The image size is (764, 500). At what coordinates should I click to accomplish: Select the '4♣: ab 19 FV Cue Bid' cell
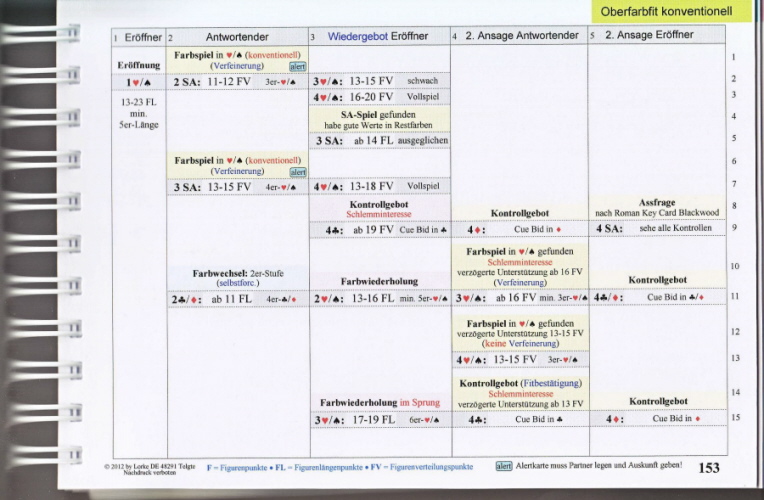pyautogui.click(x=380, y=230)
